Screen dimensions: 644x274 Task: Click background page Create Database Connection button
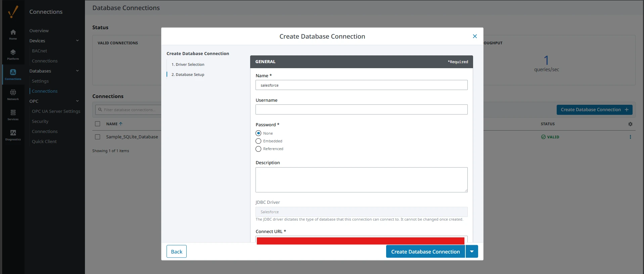tap(594, 110)
